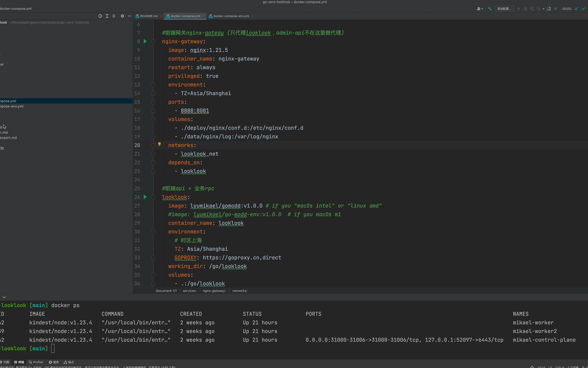This screenshot has height=368, width=588.
Task: Click the green Build hammer icon
Action: 490,9
